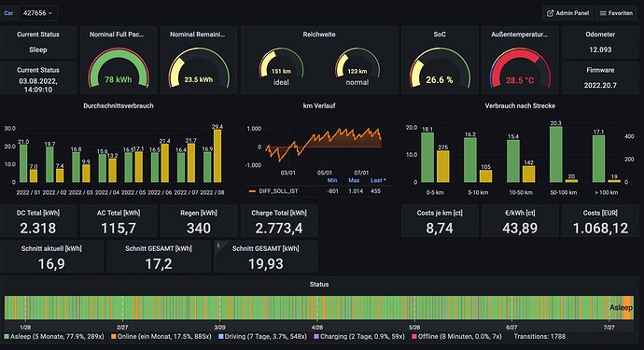
Task: Click the AC Total value 115,7
Action: pyautogui.click(x=119, y=228)
